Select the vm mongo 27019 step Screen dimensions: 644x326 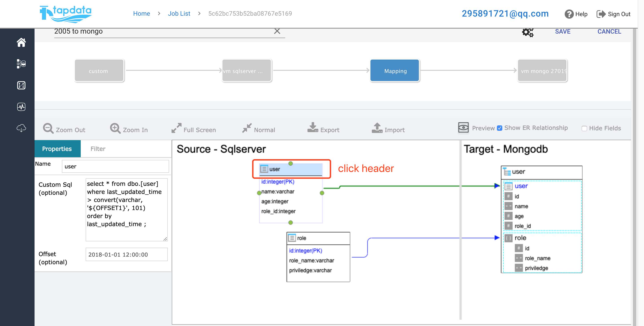(542, 71)
